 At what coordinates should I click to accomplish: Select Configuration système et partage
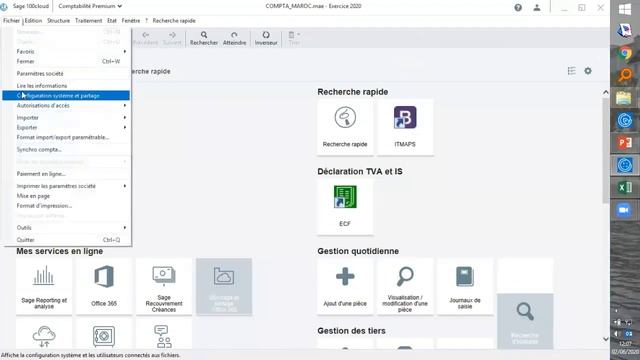click(66, 96)
